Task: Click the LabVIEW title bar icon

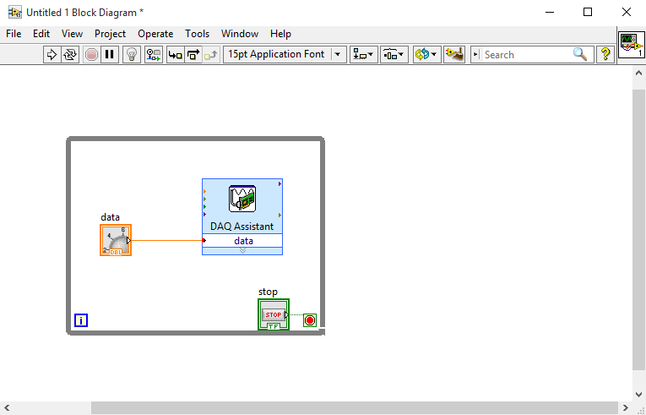Action: (15, 12)
